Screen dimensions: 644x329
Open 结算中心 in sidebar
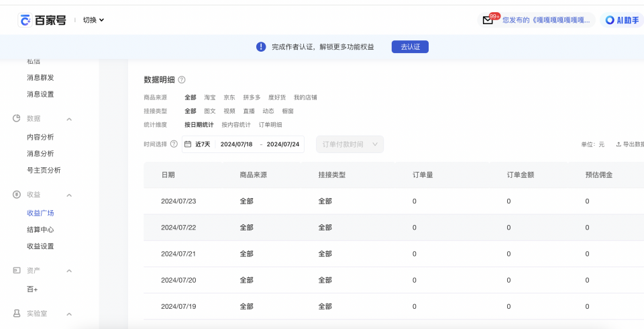pos(40,230)
